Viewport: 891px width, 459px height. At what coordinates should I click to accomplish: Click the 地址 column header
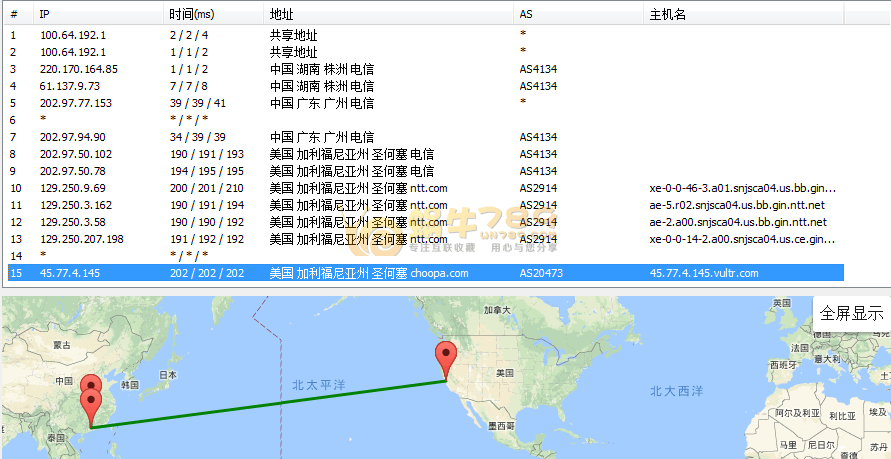pyautogui.click(x=281, y=14)
